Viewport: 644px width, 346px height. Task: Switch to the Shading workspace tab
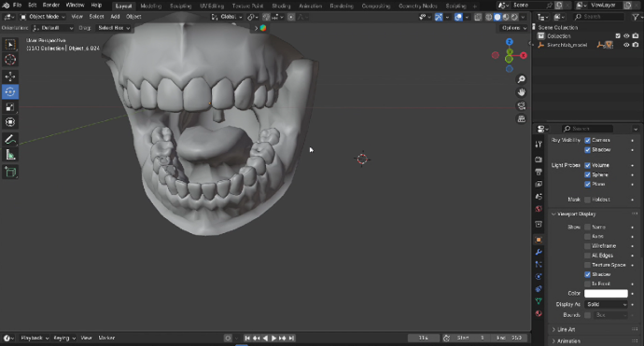pos(281,6)
